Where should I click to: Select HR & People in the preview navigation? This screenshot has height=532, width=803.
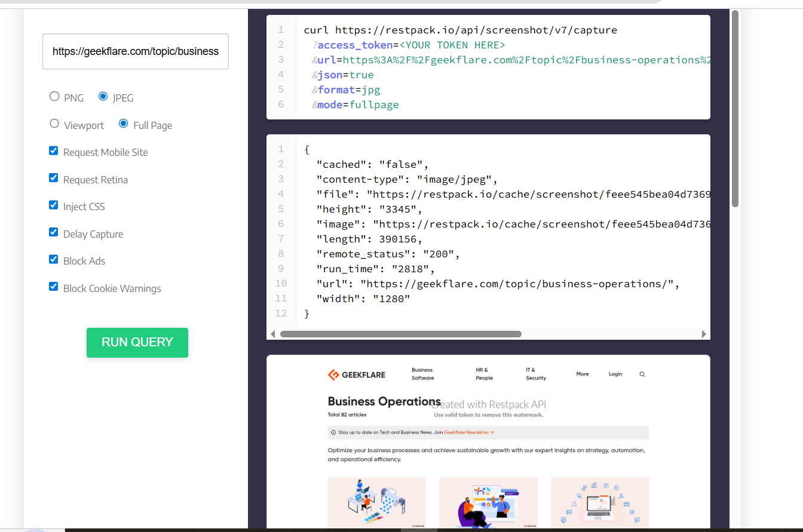484,374
